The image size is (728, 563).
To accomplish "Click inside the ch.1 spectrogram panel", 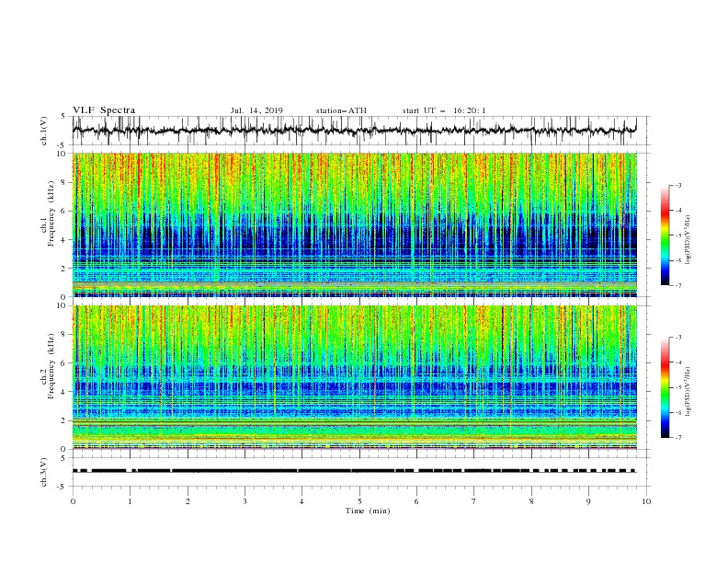I will tap(354, 224).
